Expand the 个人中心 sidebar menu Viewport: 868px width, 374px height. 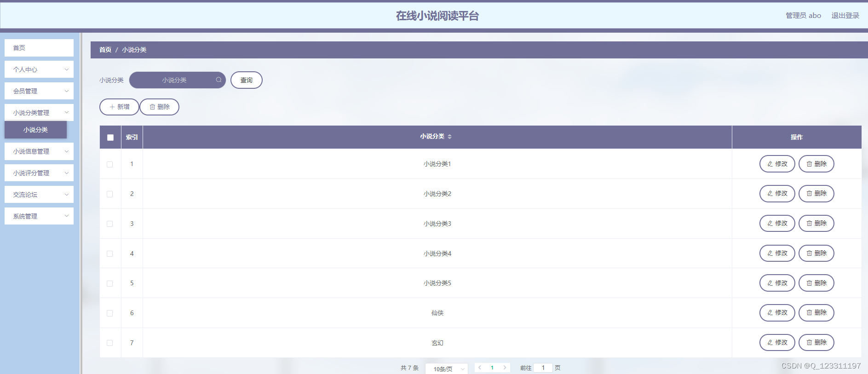pos(39,69)
